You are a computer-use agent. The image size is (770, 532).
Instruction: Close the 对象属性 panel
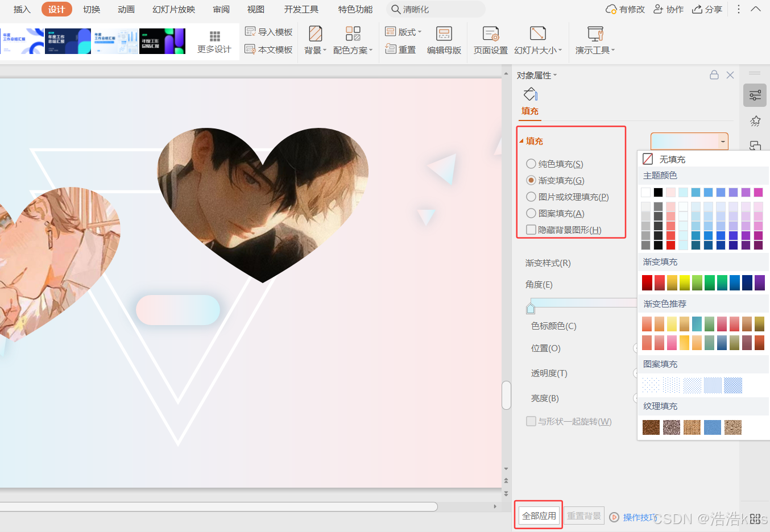[x=730, y=75]
